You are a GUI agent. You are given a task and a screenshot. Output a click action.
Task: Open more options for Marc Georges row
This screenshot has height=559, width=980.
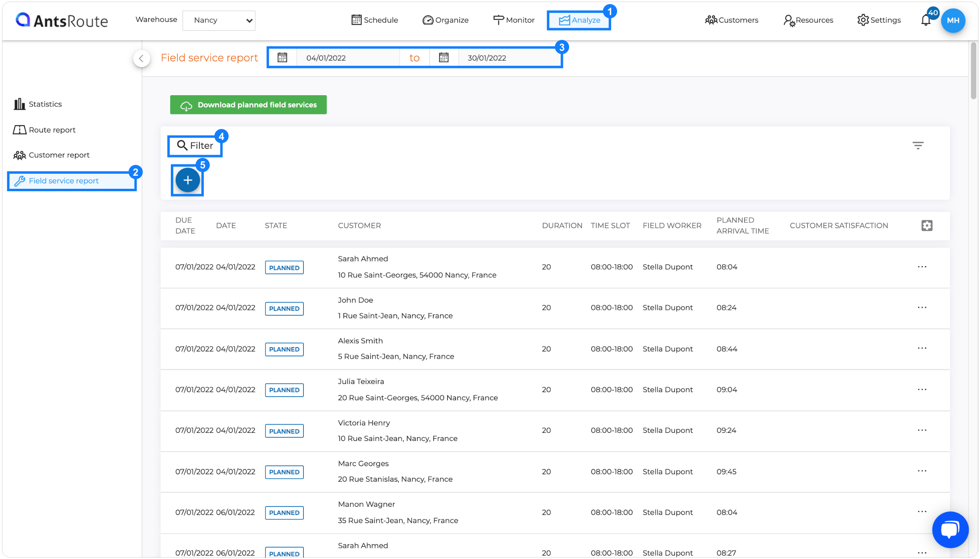click(922, 471)
